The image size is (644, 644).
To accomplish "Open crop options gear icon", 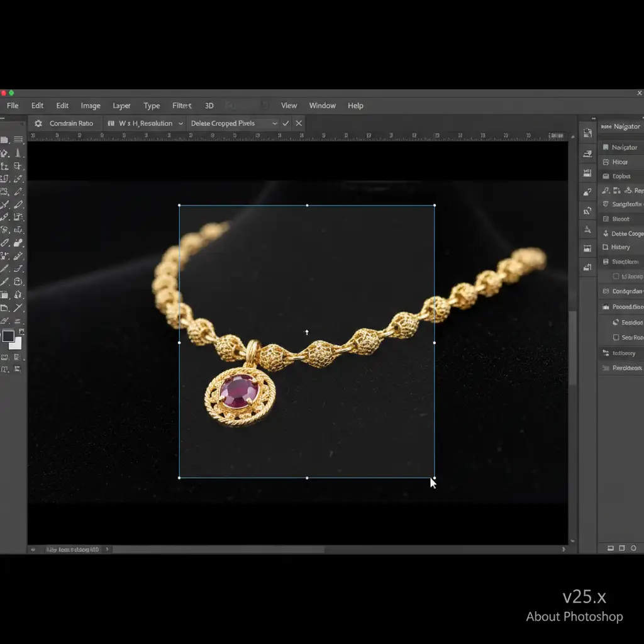I will 38,123.
